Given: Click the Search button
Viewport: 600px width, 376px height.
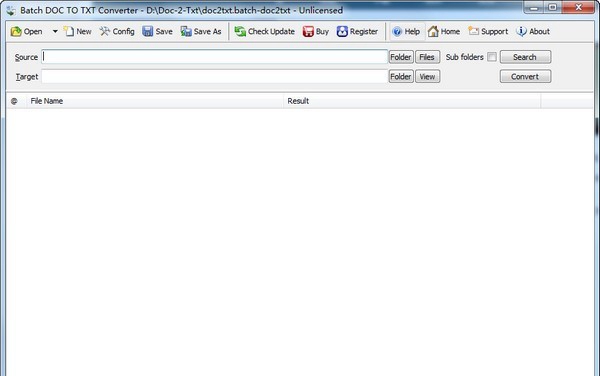Looking at the screenshot, I should click(525, 57).
